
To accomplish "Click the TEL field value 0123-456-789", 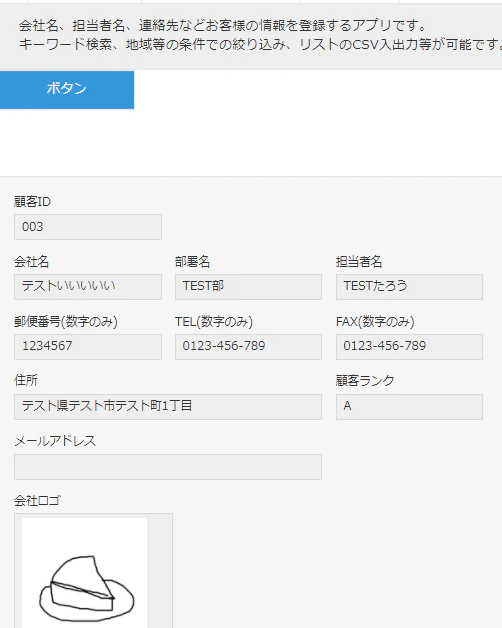I will click(x=248, y=347).
